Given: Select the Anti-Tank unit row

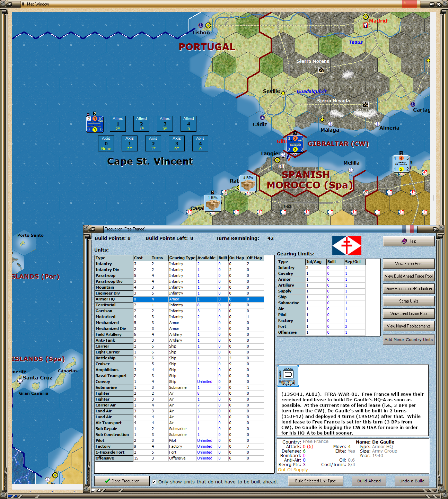Looking at the screenshot, I should click(179, 340).
